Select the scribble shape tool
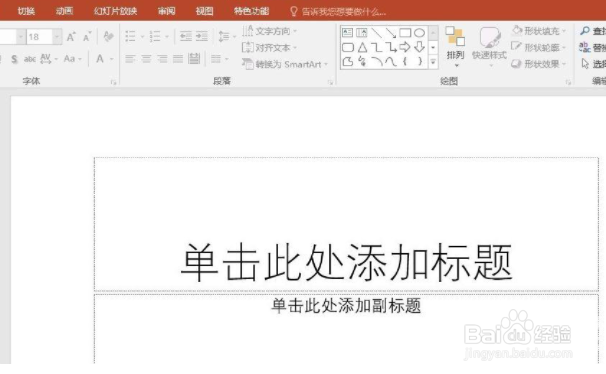The height and width of the screenshot is (374, 606). coord(362,61)
